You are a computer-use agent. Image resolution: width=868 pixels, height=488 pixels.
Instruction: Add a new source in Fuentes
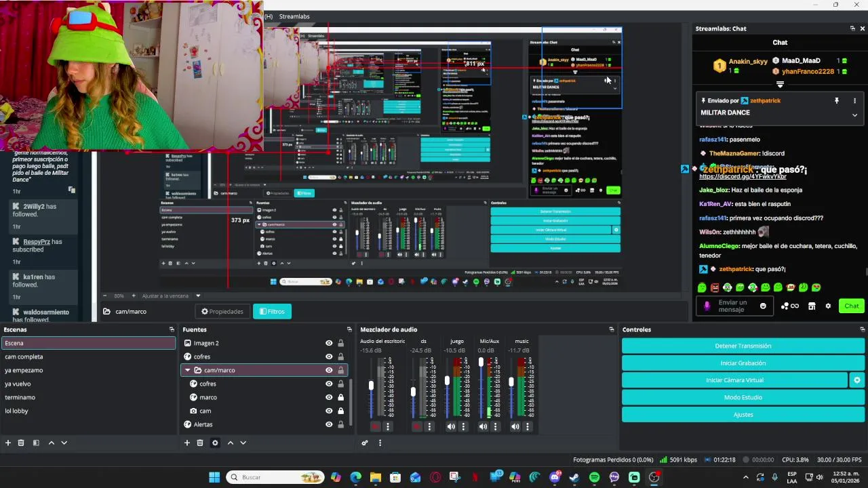click(187, 443)
